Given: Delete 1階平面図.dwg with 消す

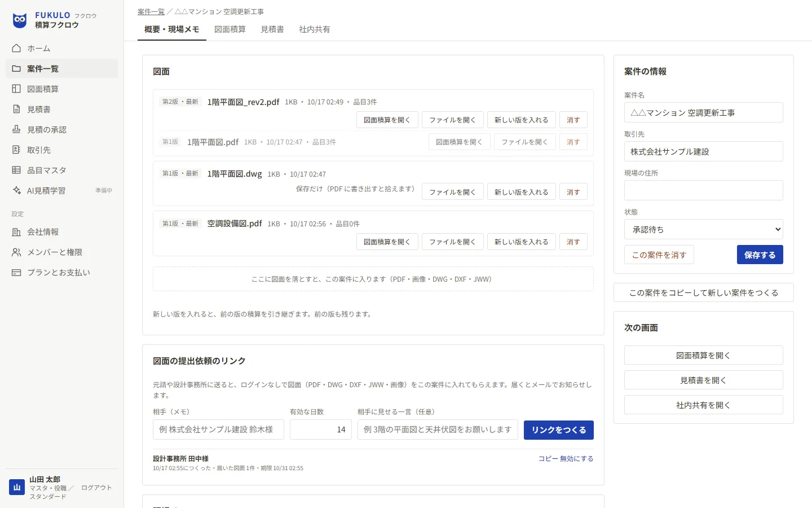Looking at the screenshot, I should point(573,192).
